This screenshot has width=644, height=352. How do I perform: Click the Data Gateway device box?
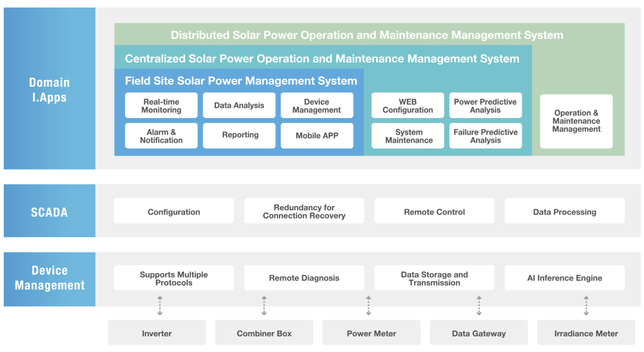(x=479, y=333)
